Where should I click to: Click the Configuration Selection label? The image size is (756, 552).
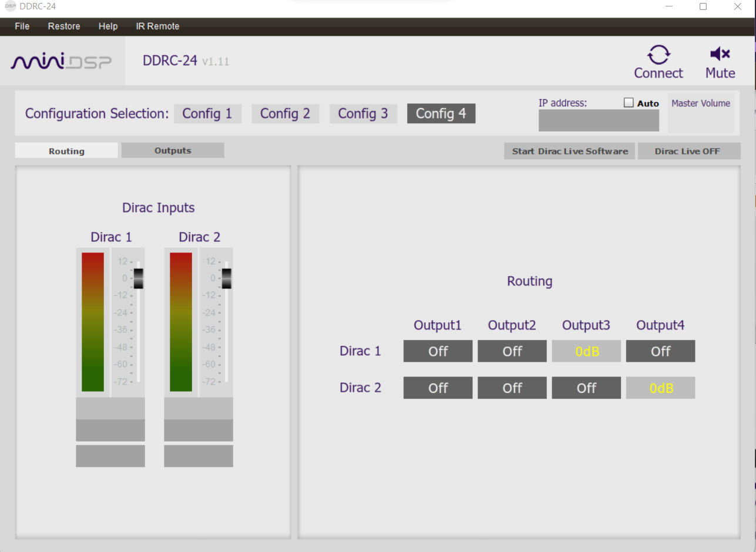click(97, 113)
